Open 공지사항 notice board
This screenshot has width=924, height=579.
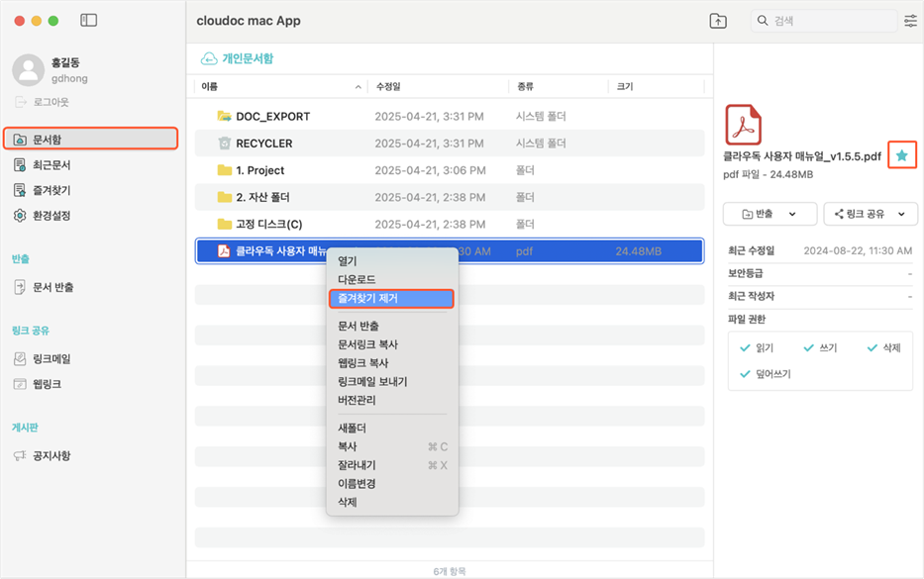[x=51, y=455]
